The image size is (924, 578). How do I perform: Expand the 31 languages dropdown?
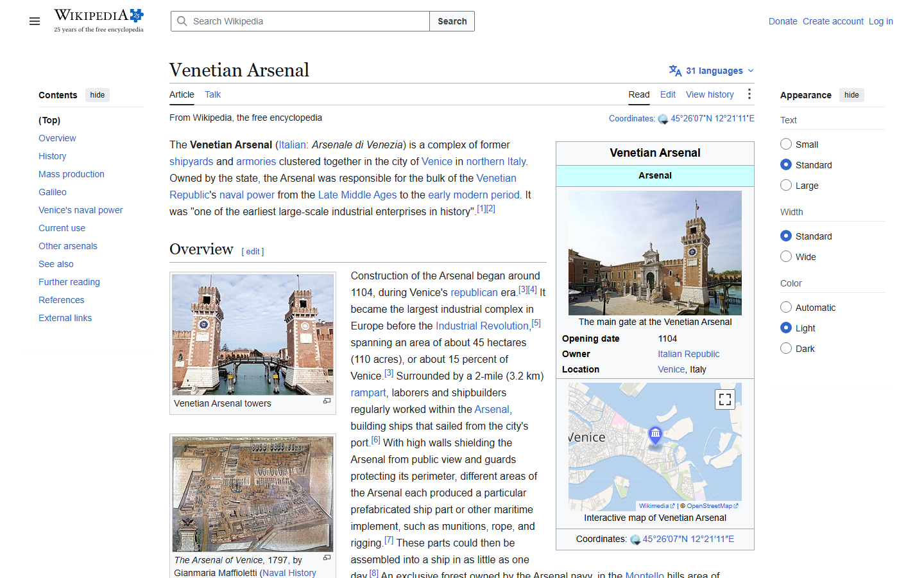click(712, 71)
